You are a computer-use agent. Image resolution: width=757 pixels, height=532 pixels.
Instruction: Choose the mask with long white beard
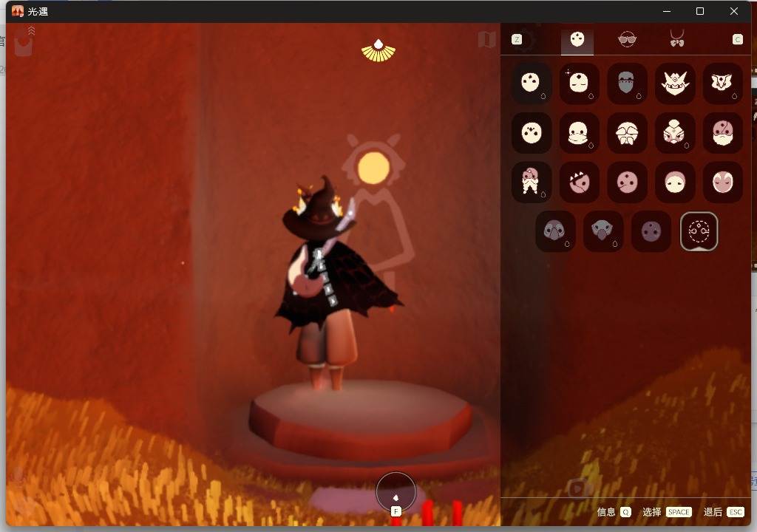pyautogui.click(x=531, y=182)
